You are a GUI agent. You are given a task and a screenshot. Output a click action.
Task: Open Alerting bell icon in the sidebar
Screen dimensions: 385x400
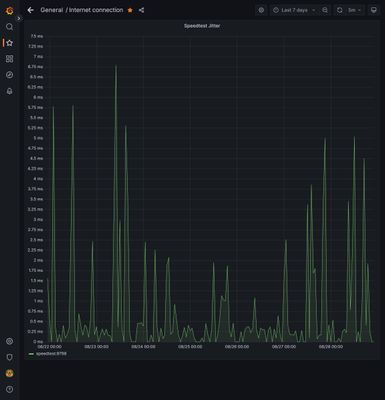[x=9, y=91]
